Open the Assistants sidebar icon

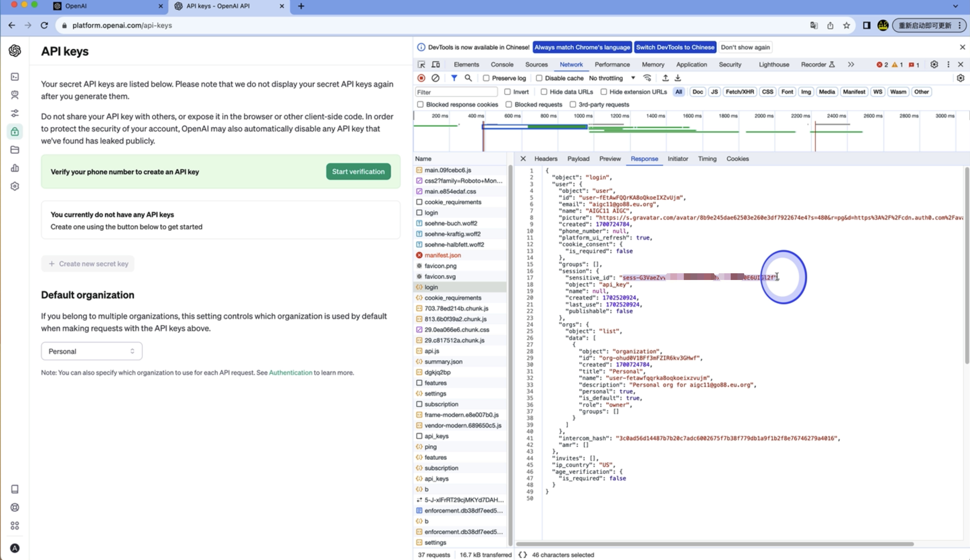pos(15,95)
